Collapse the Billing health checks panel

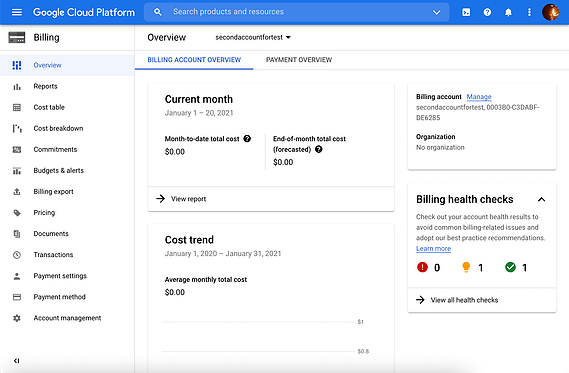click(x=541, y=199)
